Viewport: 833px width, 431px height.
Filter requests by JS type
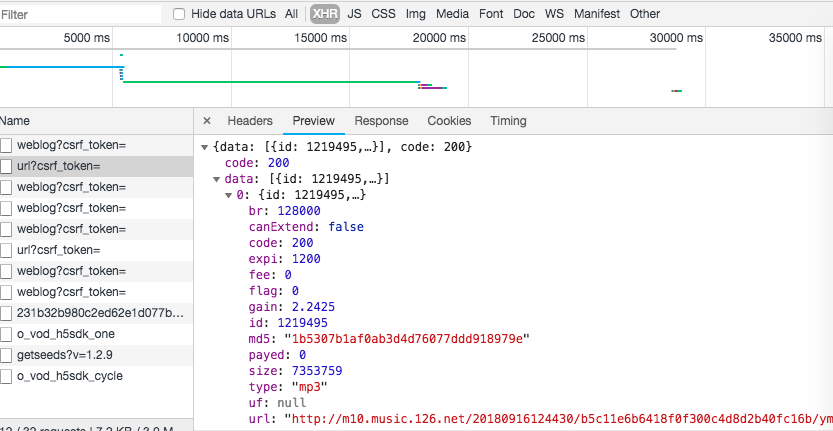tap(355, 14)
